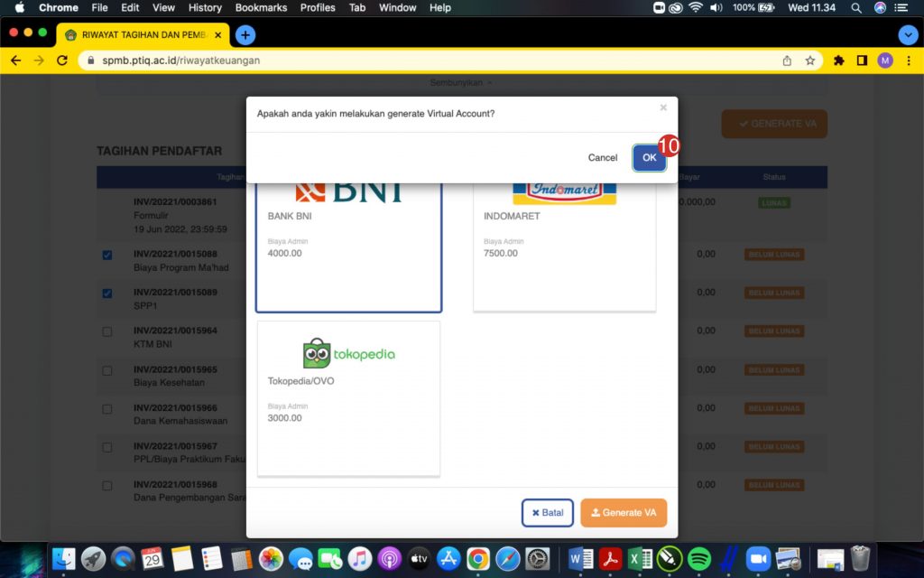Open the App Store from the Dock
Viewport: 924px width, 578px height.
[448, 559]
